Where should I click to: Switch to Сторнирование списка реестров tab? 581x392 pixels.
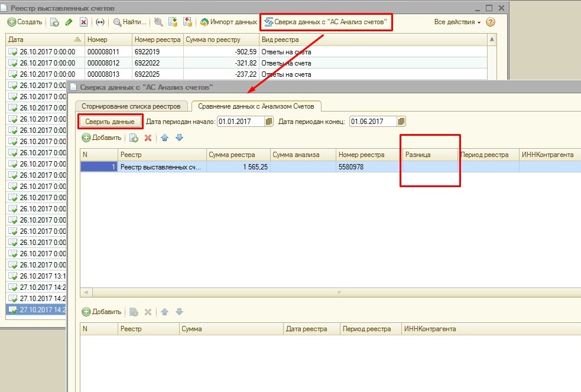(132, 106)
